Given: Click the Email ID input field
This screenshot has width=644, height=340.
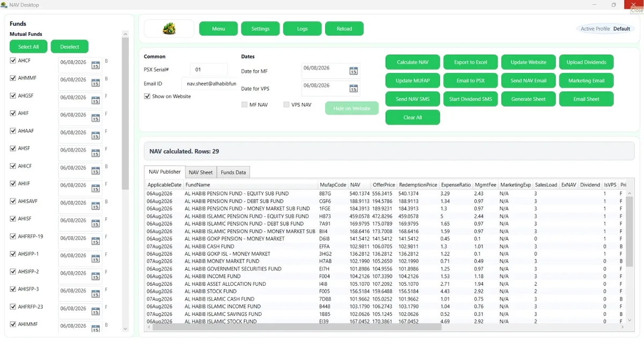Looking at the screenshot, I should (209, 84).
